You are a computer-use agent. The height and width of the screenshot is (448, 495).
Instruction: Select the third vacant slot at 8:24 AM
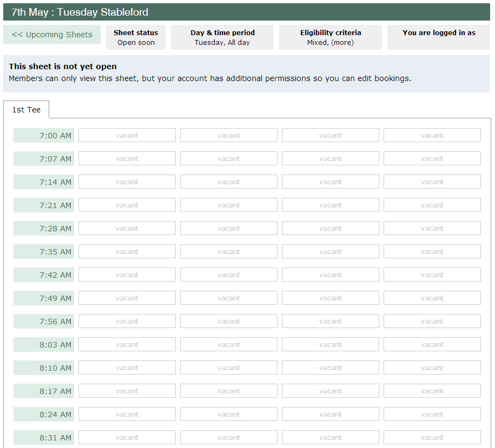[330, 414]
